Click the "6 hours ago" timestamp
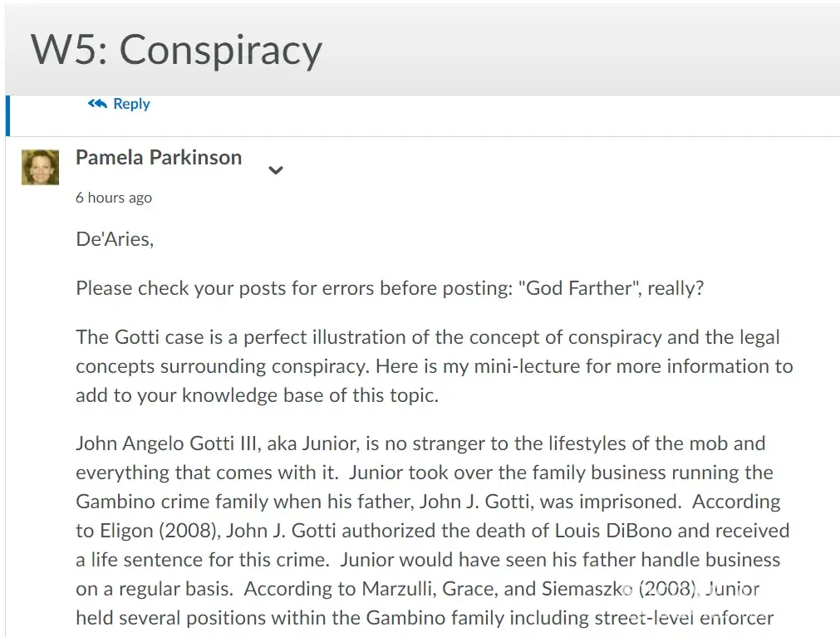 114,198
